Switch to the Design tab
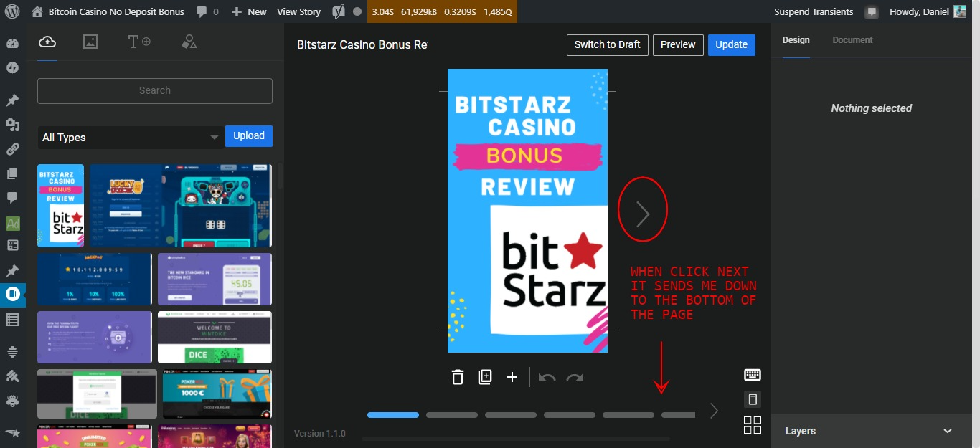The width and height of the screenshot is (980, 448). tap(796, 40)
